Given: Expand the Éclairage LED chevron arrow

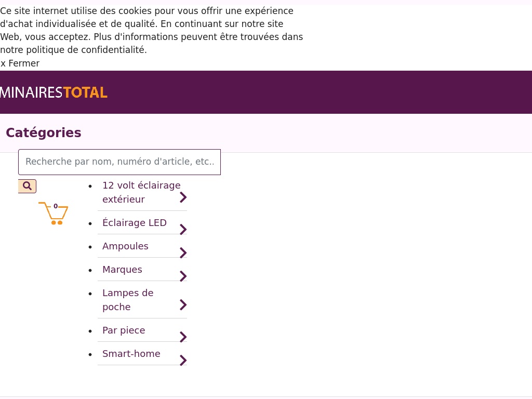Looking at the screenshot, I should pos(183,230).
